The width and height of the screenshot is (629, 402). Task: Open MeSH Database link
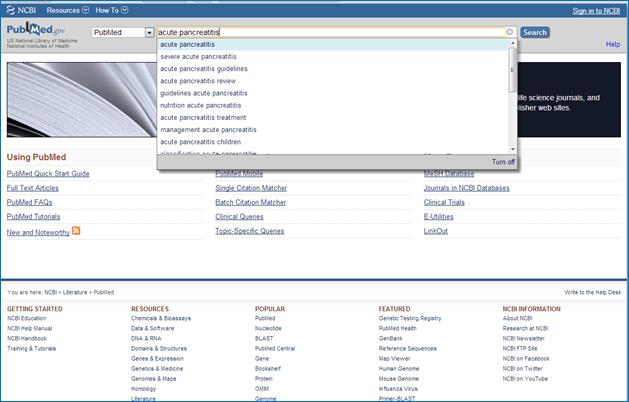449,173
